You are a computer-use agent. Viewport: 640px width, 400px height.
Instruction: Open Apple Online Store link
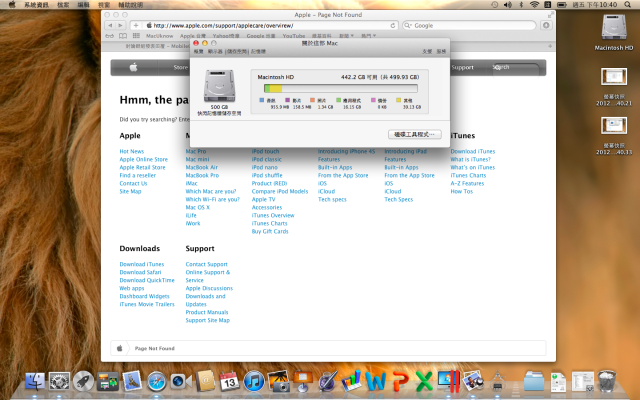pyautogui.click(x=144, y=160)
